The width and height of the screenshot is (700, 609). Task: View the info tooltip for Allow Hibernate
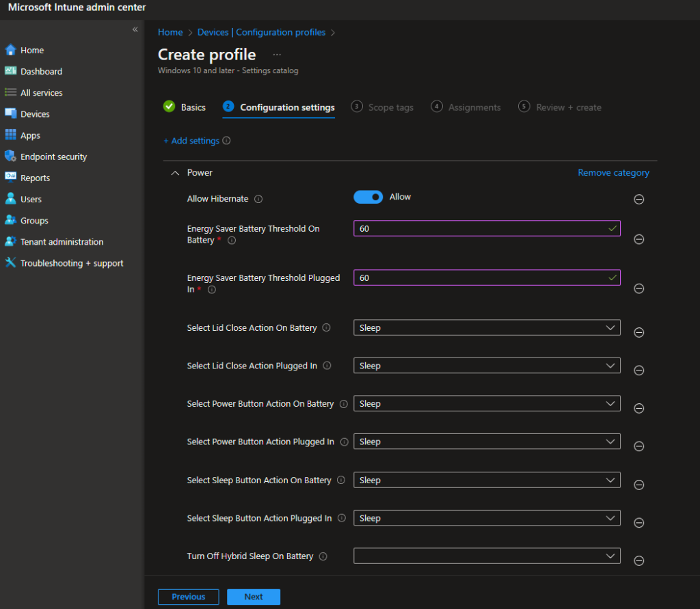point(258,199)
